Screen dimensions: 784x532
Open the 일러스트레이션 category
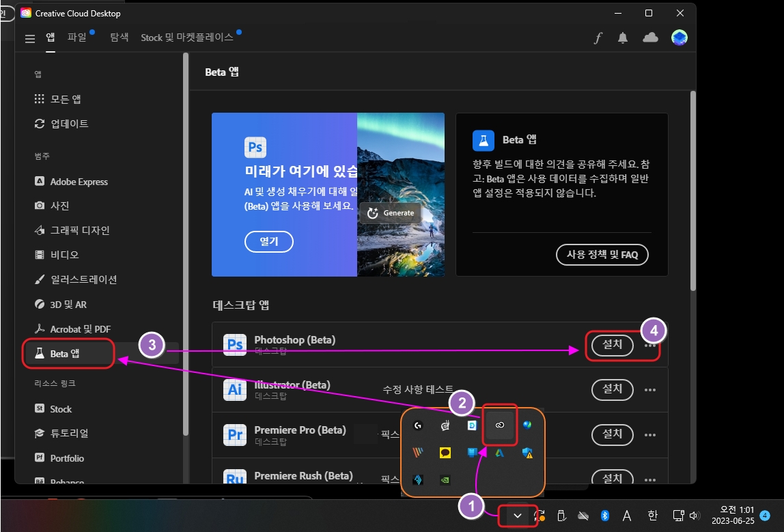coord(75,279)
